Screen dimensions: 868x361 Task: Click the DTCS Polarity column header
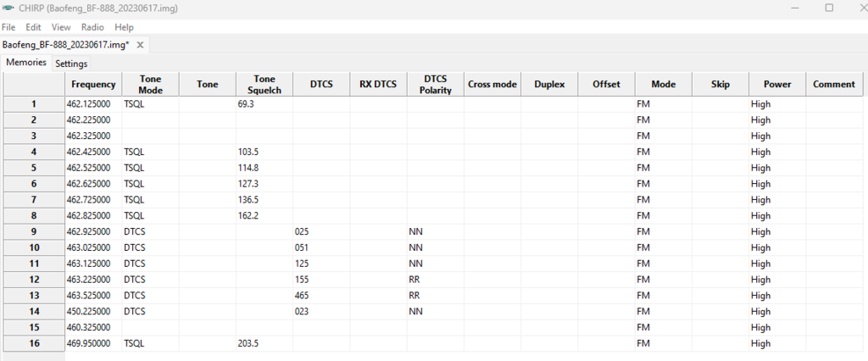436,84
